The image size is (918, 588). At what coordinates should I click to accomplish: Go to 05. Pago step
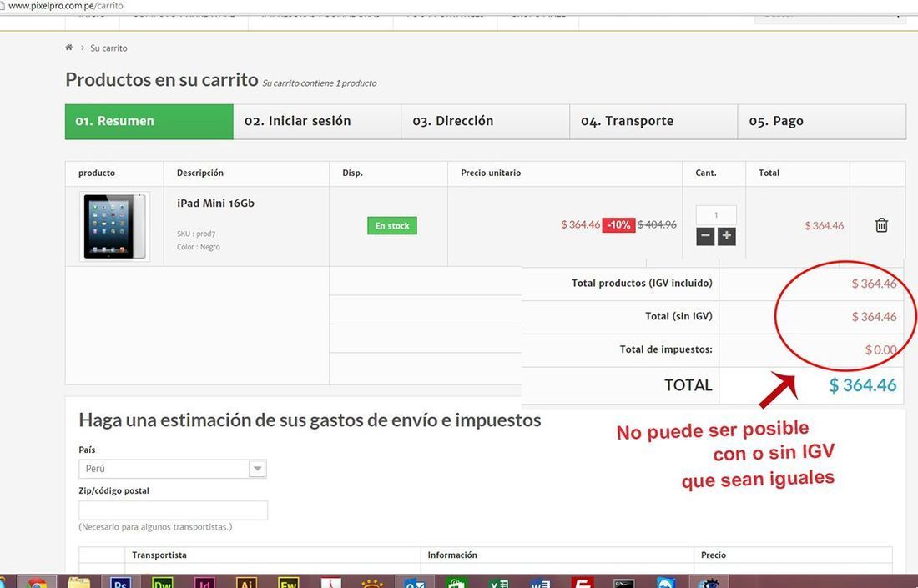click(x=822, y=122)
